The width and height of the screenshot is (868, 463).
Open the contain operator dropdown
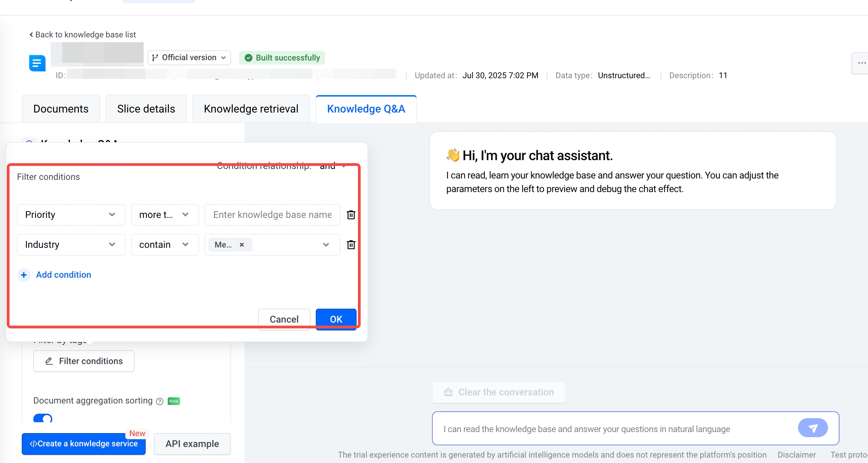pyautogui.click(x=164, y=245)
